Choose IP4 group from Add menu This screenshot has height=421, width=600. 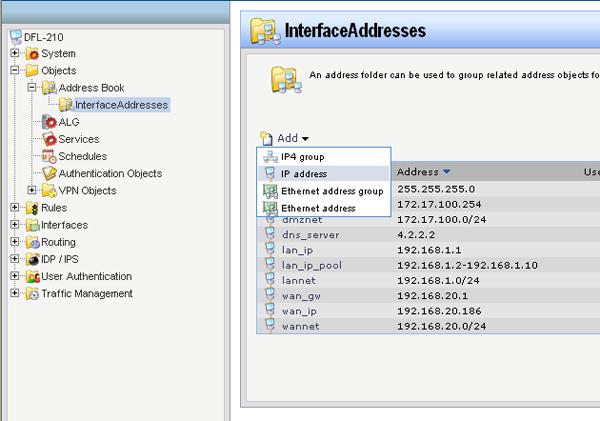pos(302,157)
